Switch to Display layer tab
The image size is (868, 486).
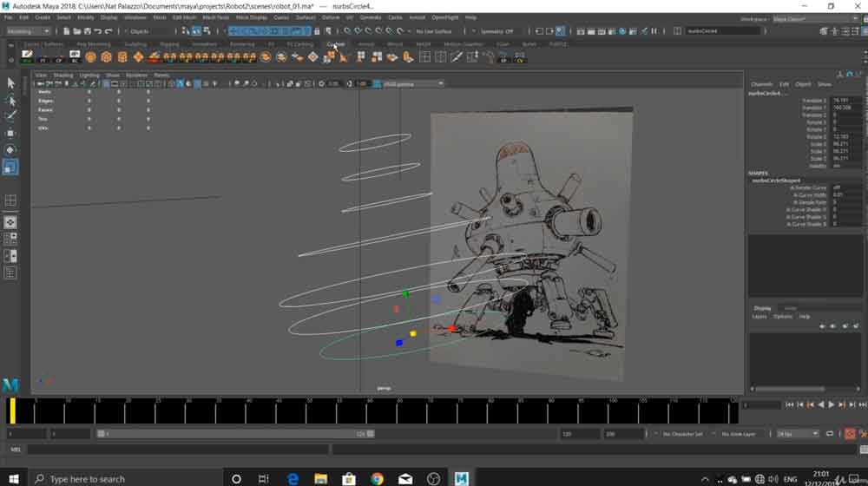[762, 308]
